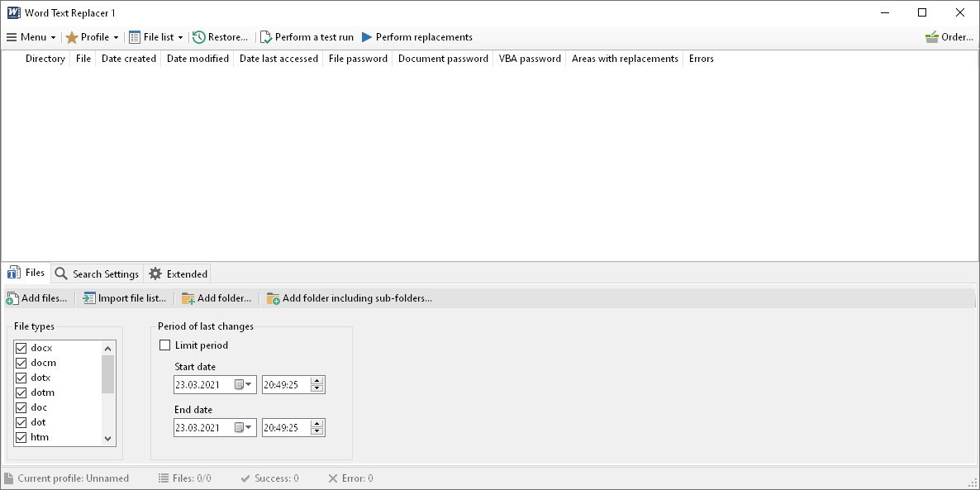
Task: Click the Restore... button
Action: (x=221, y=37)
